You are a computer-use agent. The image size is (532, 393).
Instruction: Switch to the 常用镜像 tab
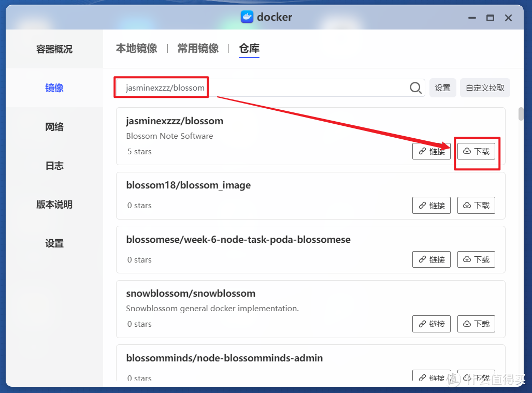[198, 48]
